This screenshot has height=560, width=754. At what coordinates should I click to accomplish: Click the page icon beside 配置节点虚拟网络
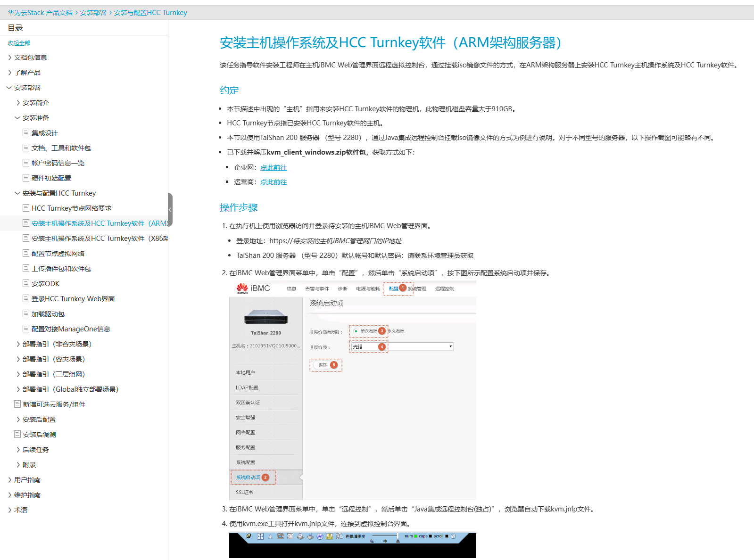(x=26, y=253)
